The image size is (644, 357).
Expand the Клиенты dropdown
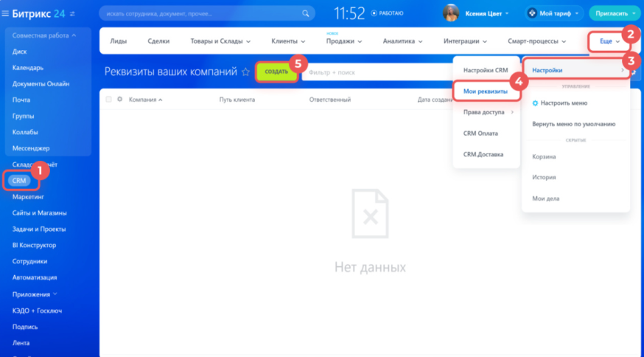[288, 41]
